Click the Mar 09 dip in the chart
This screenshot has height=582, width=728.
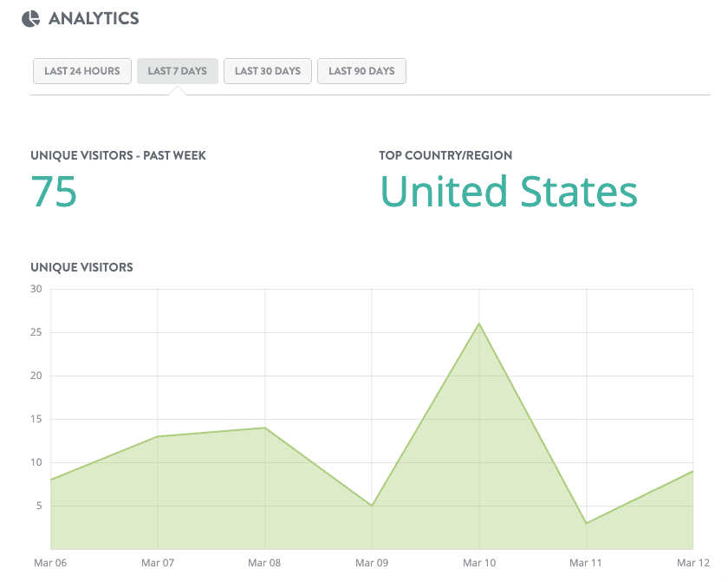372,505
